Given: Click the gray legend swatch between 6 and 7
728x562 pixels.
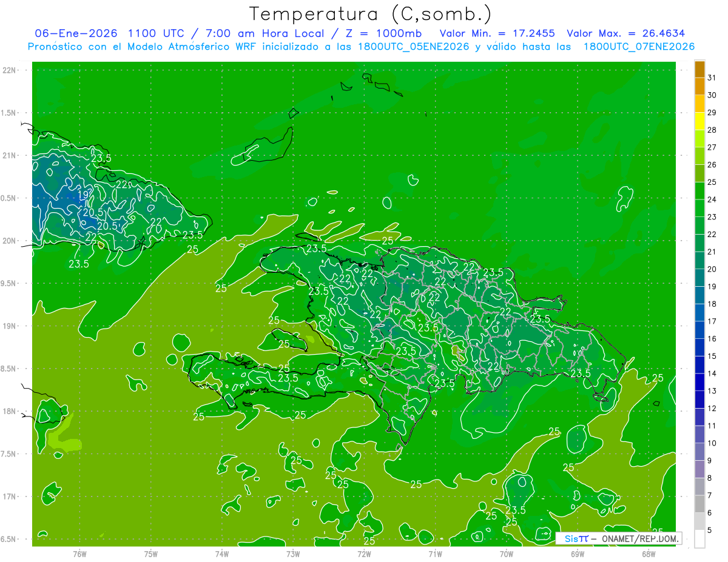Looking at the screenshot, I should tap(699, 504).
